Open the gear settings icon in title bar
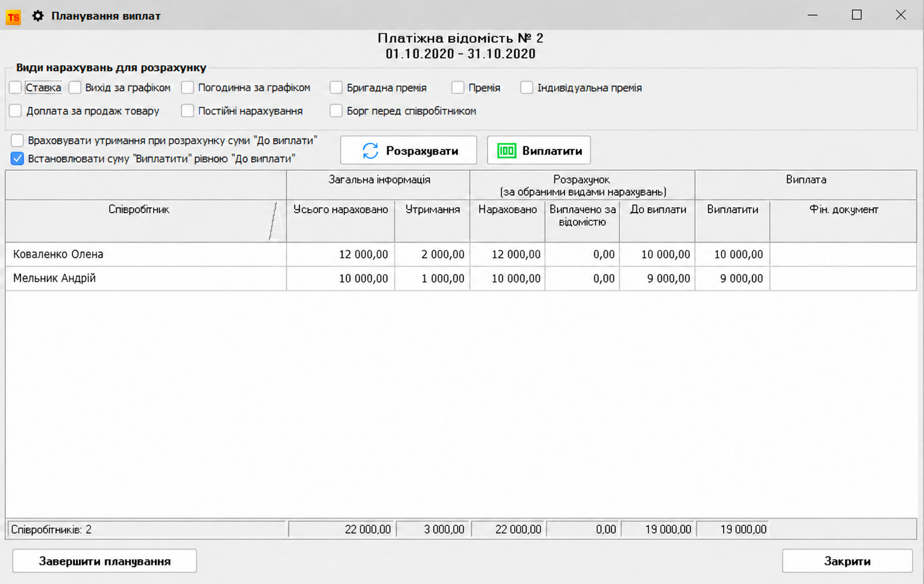Screen dimensions: 924x584 38,16
